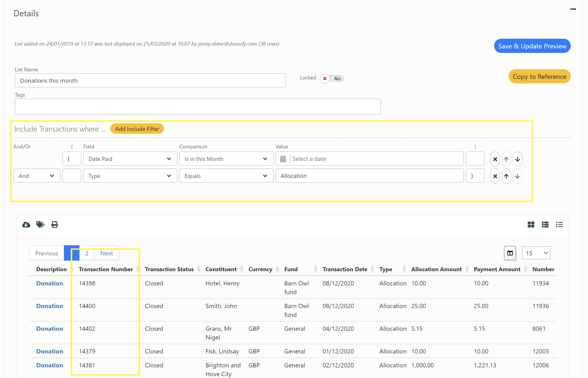Remove the Type filter row
Viewport: 588px width, 378px height.
coord(495,176)
